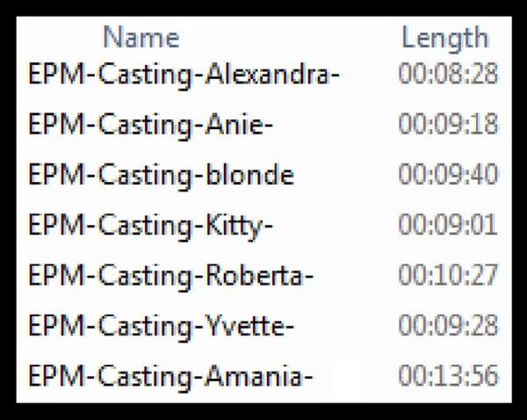Click the 00:09:18 length value

tap(448, 124)
